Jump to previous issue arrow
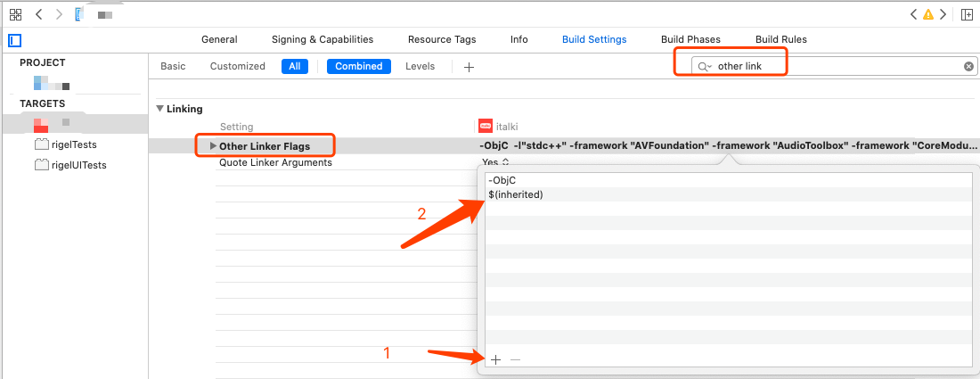The height and width of the screenshot is (379, 980). point(913,13)
